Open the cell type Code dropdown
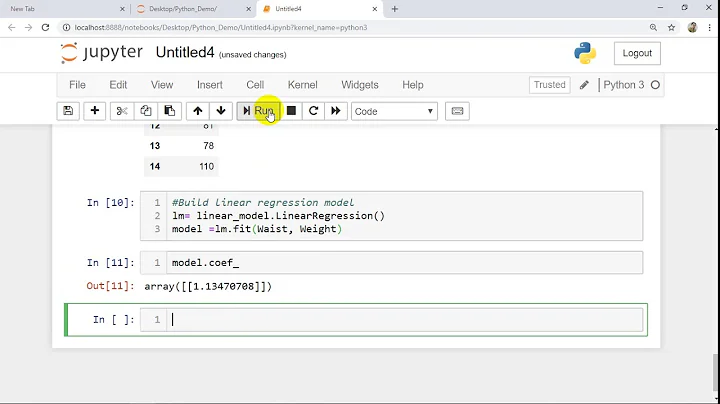720x404 pixels. coord(394,111)
